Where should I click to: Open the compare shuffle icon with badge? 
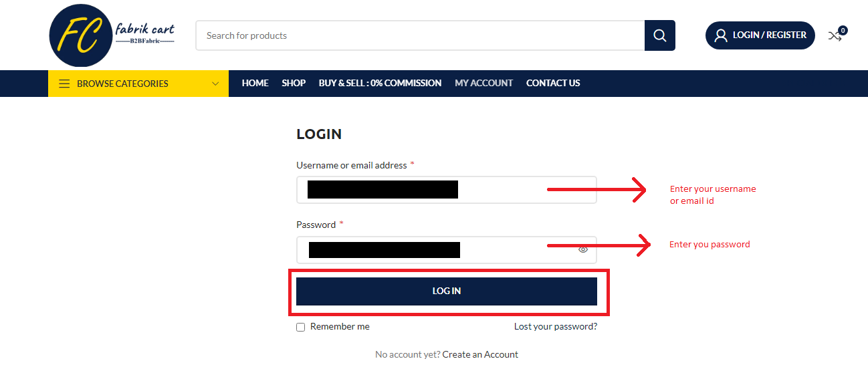pyautogui.click(x=836, y=35)
